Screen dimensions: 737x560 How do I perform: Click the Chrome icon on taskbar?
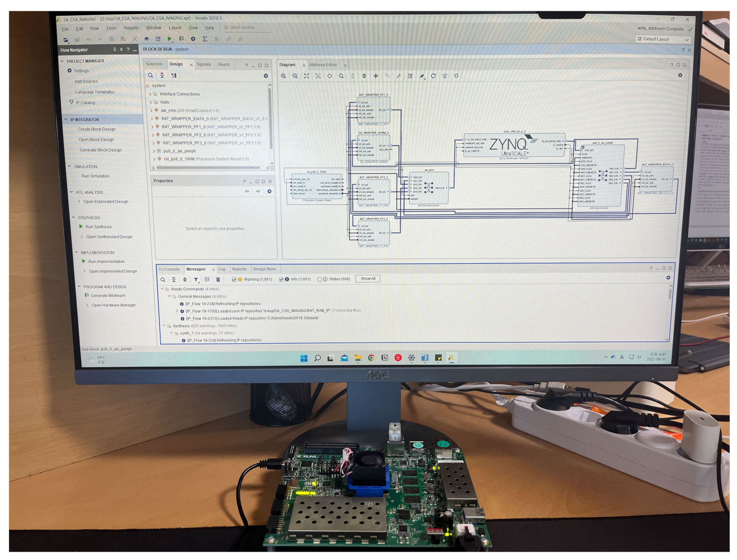pos(371,358)
